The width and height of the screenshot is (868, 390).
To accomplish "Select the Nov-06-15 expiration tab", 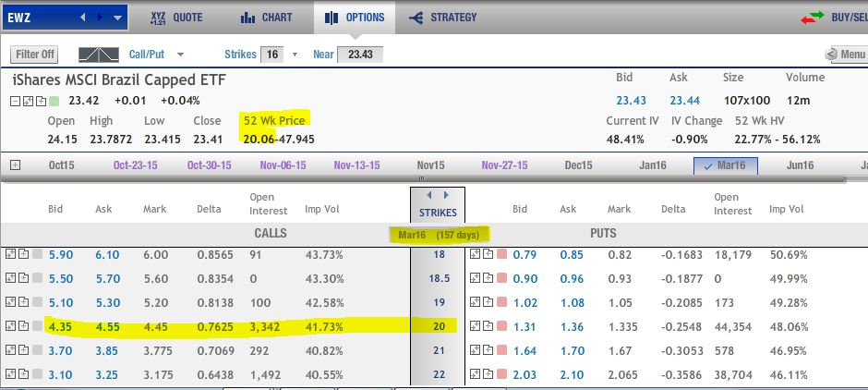I will [283, 165].
